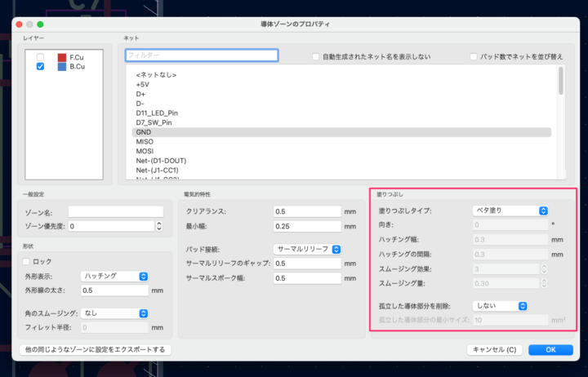Open the 角のスムージング dropdown
The image size is (588, 377).
tap(114, 313)
